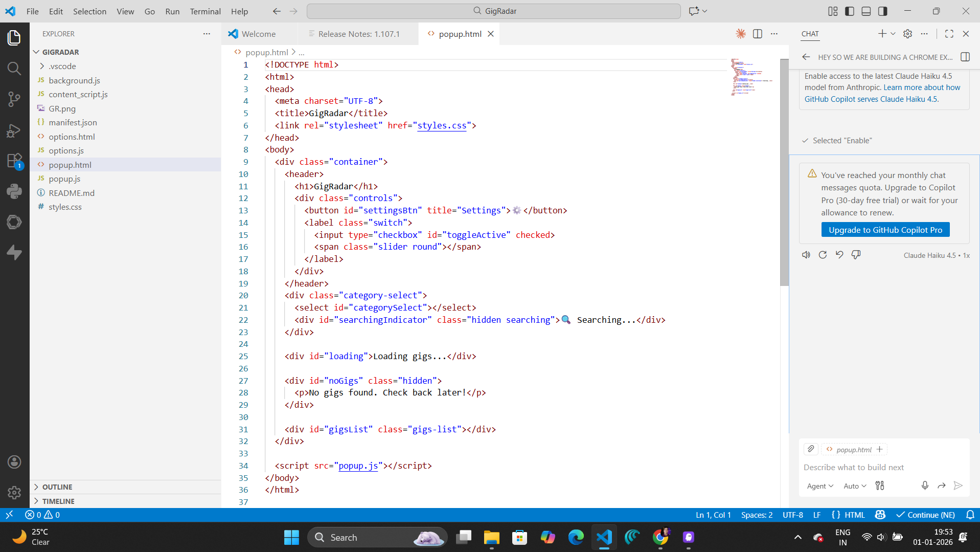The width and height of the screenshot is (980, 552).
Task: Open chat settings gear icon
Action: (x=907, y=34)
